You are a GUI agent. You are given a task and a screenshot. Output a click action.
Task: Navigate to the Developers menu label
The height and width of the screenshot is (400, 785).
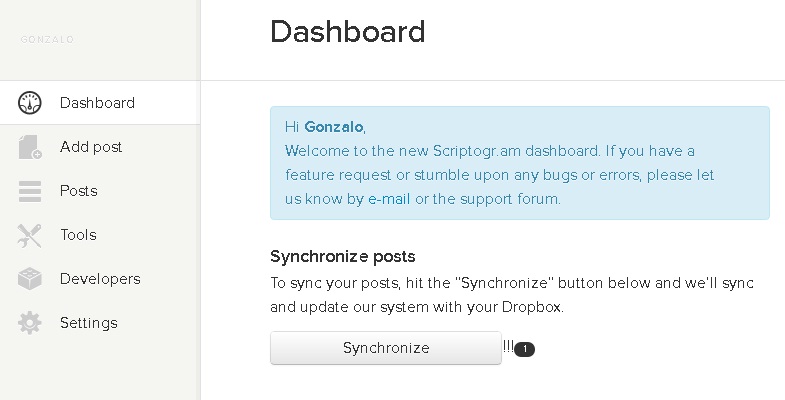tap(100, 279)
